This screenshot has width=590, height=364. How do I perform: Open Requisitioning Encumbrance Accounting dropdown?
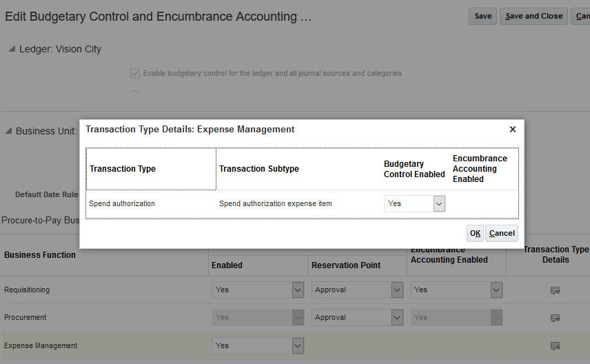pos(496,290)
